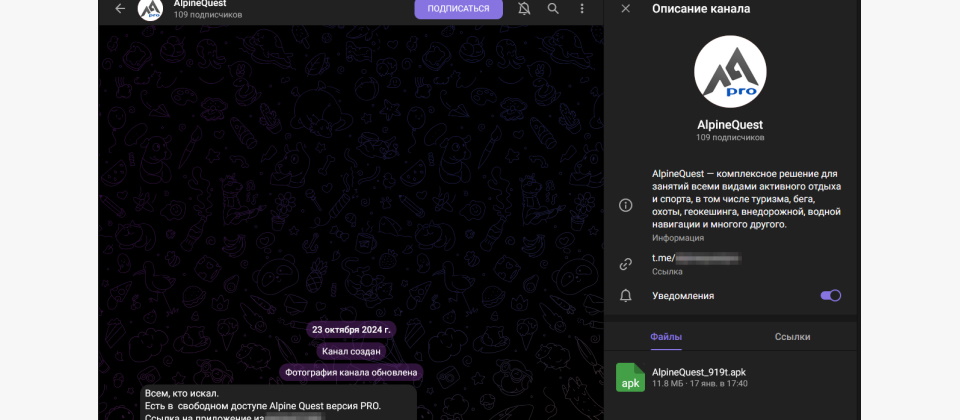
Task: Click the Информация label under description
Action: coord(678,238)
